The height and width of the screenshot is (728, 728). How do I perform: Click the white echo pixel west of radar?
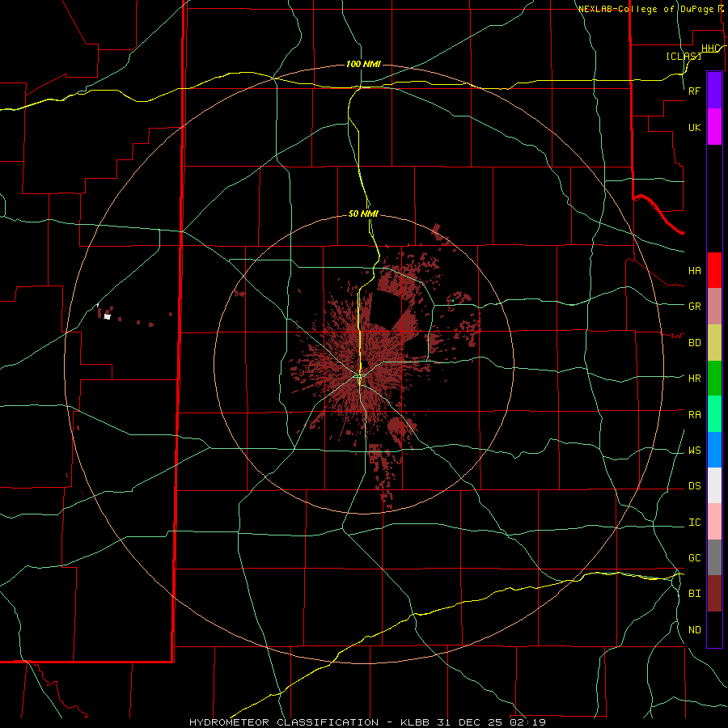click(x=108, y=316)
